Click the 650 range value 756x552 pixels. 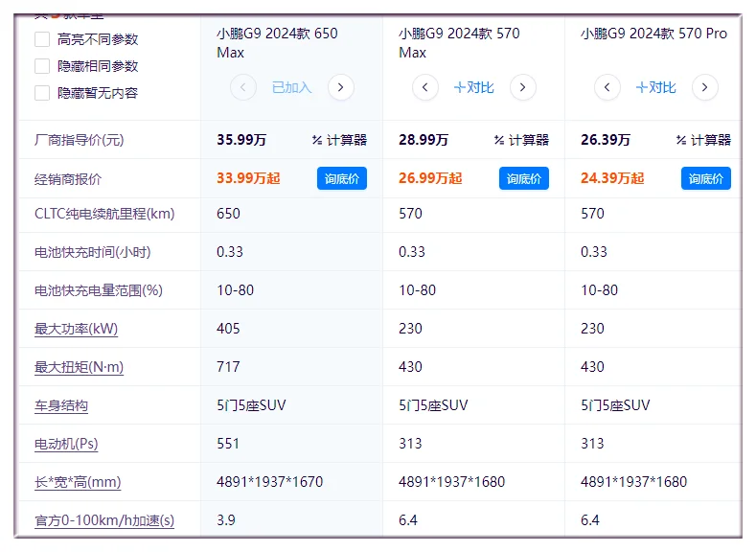[229, 214]
